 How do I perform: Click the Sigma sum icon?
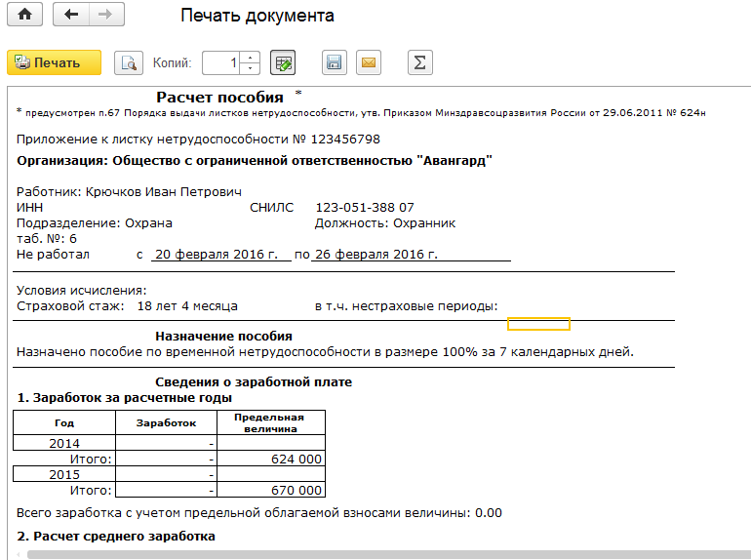(419, 62)
